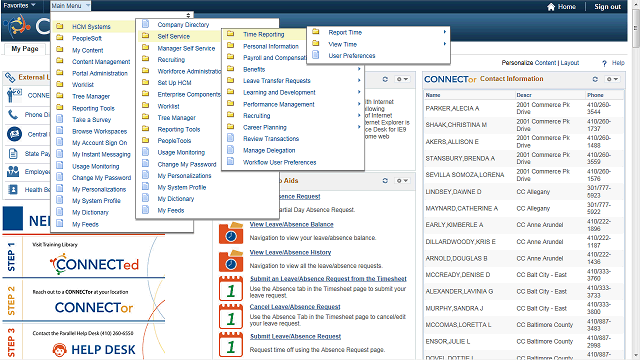This screenshot has width=640, height=360.
Task: Click the My Feeds icon in Main Menu
Action: tap(60, 224)
